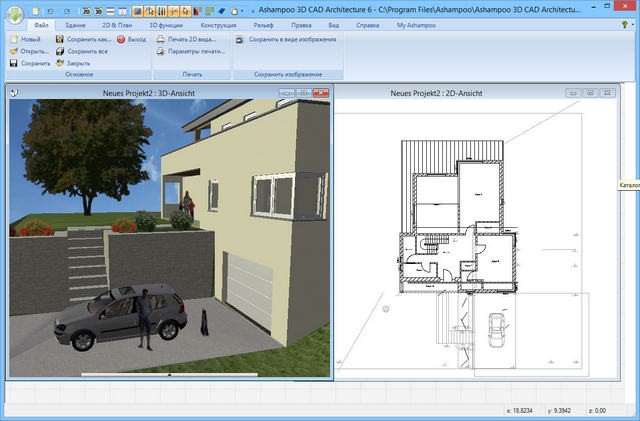
Task: Click the ribbon options dropdown arrow beside help
Action: click(x=632, y=25)
